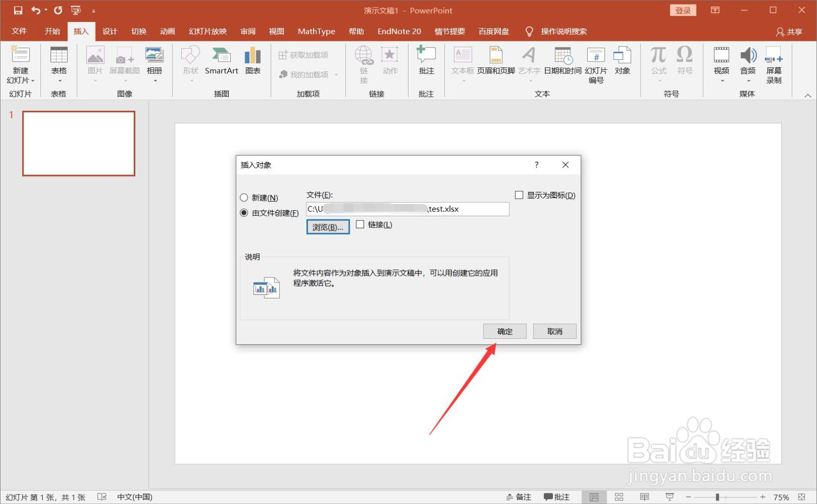817x504 pixels.
Task: Click 中文(中国) language indicator
Action: point(135,497)
